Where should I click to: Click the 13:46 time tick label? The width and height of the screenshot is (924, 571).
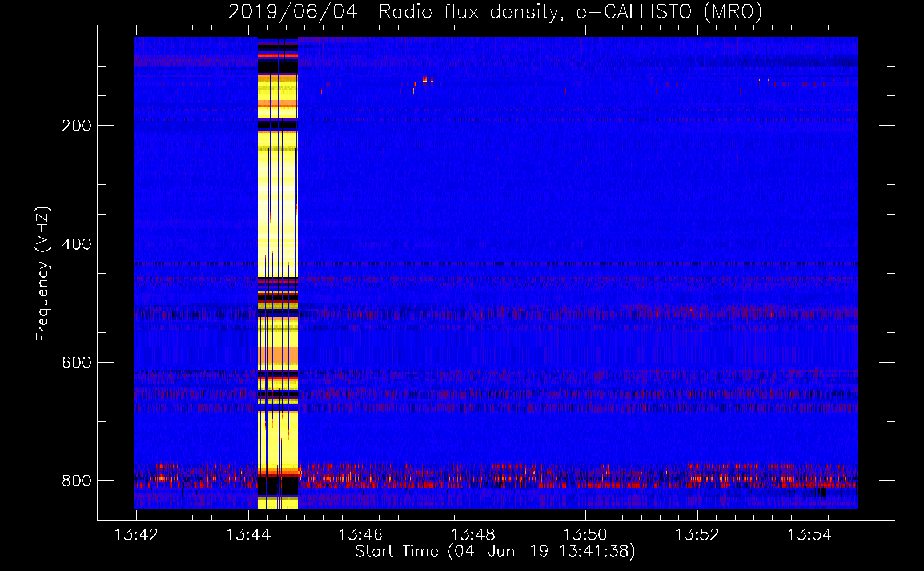coord(360,535)
